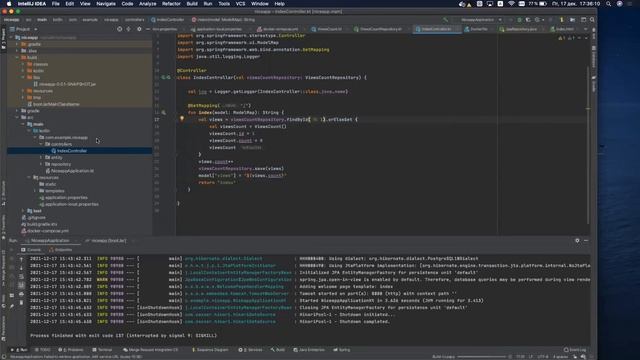Open the Services tool window button
Viewport: 640px width, 360px height.
(x=251, y=350)
